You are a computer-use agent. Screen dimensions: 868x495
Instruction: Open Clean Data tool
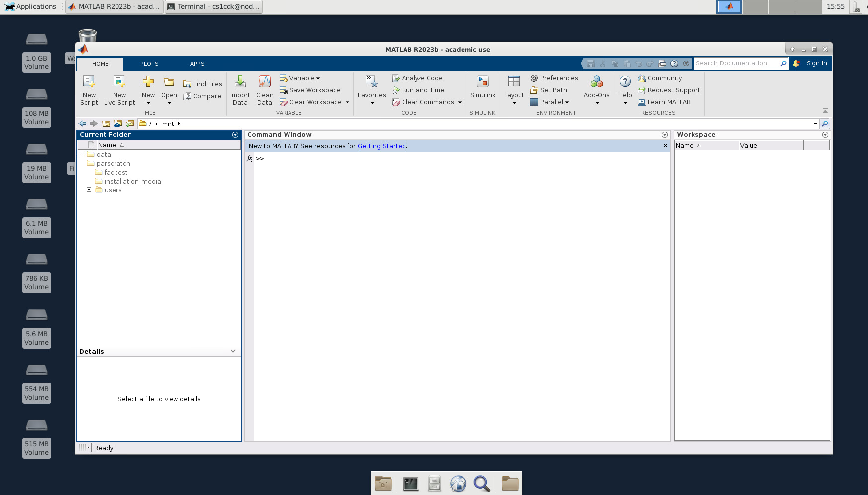coord(265,90)
